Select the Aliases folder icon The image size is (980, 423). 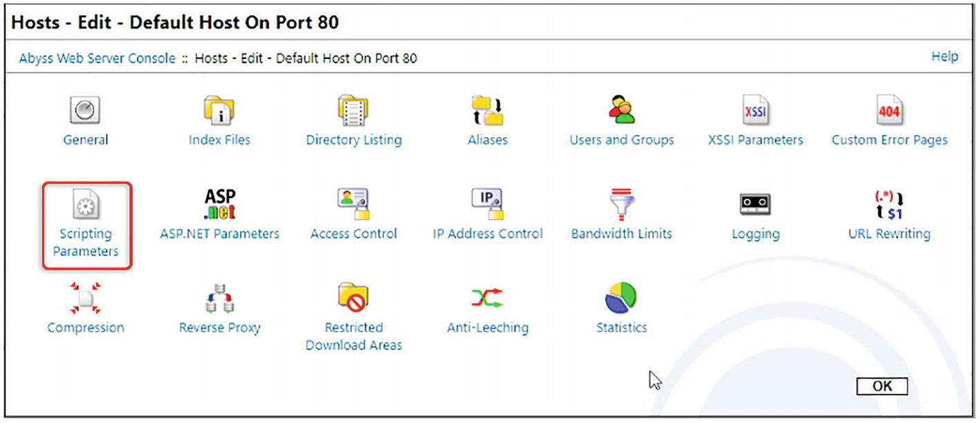point(488,111)
